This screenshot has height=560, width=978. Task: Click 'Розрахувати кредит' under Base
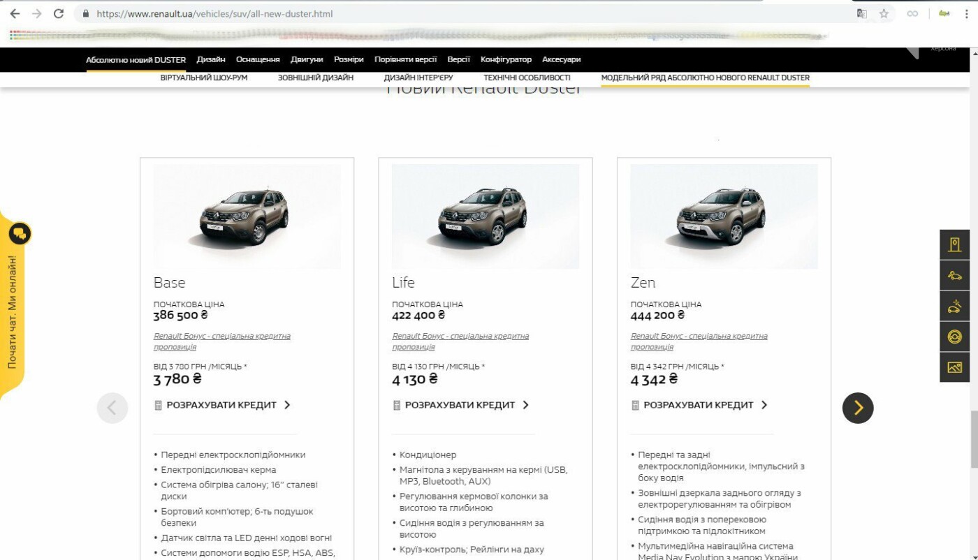221,405
